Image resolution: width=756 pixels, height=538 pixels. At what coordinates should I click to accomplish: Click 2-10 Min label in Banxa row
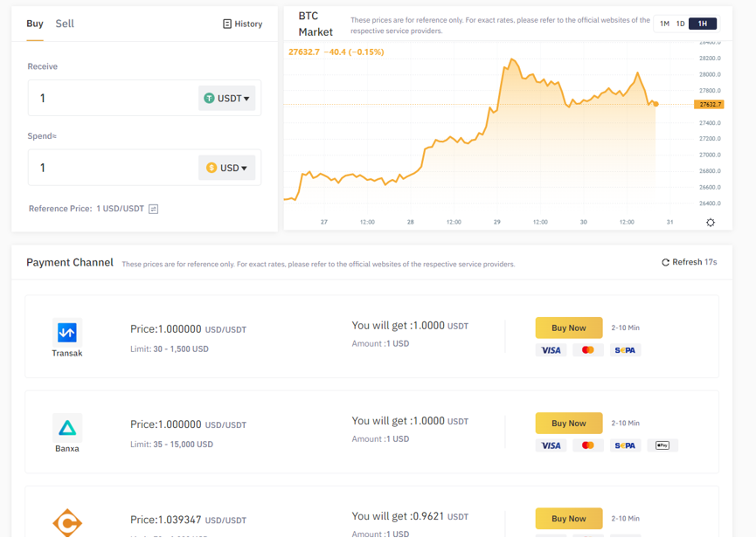coord(626,424)
